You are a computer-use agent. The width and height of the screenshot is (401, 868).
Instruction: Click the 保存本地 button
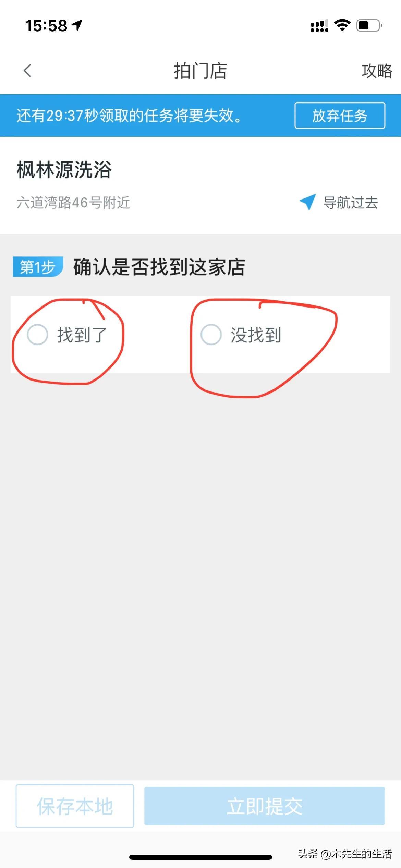tap(75, 806)
